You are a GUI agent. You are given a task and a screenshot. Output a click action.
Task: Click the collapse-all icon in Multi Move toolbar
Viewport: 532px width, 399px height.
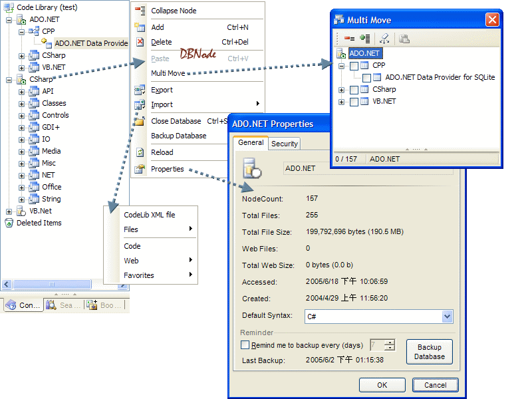349,39
